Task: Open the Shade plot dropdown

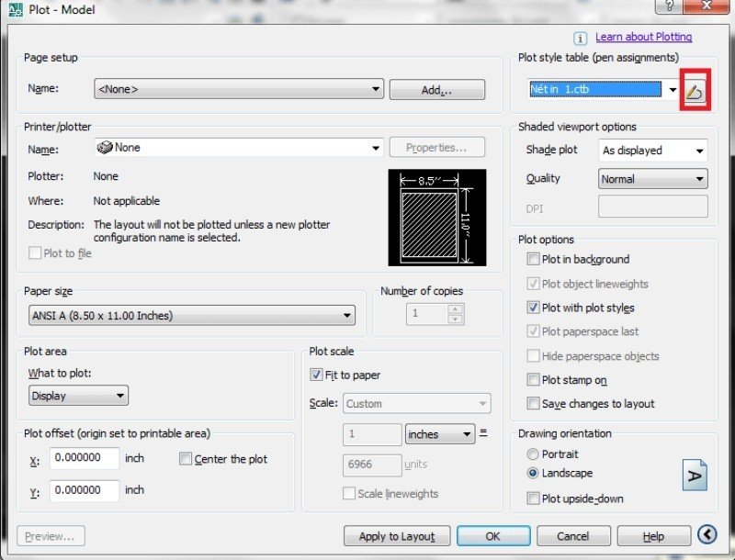Action: coord(701,151)
